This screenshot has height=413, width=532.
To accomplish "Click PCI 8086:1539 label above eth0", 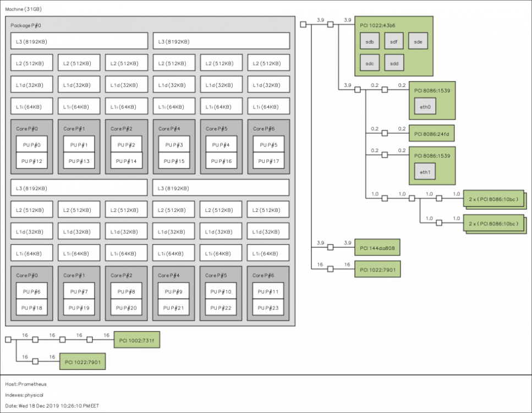I will click(x=432, y=91).
